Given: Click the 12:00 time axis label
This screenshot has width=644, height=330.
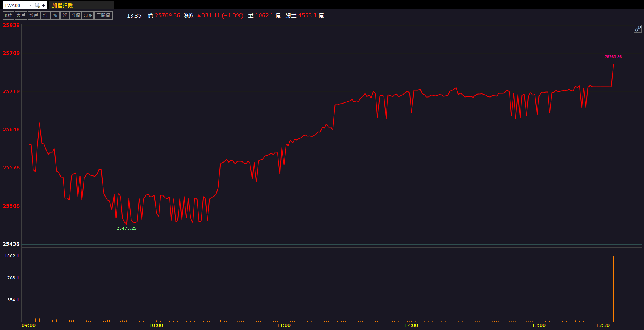Looking at the screenshot, I should pyautogui.click(x=411, y=325).
